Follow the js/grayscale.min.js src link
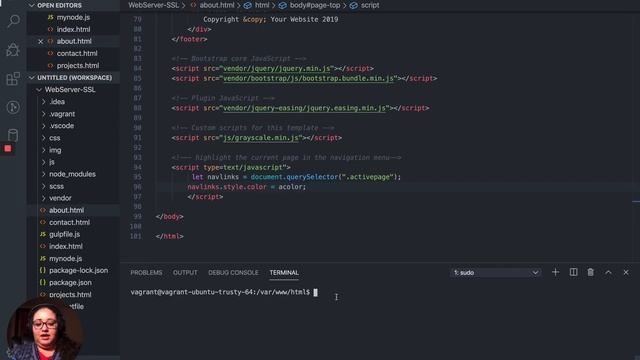This screenshot has height=360, width=640. tap(261, 138)
